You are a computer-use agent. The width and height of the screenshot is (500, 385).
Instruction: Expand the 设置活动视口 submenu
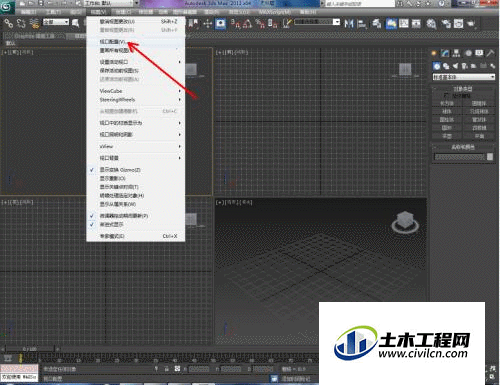pos(136,62)
